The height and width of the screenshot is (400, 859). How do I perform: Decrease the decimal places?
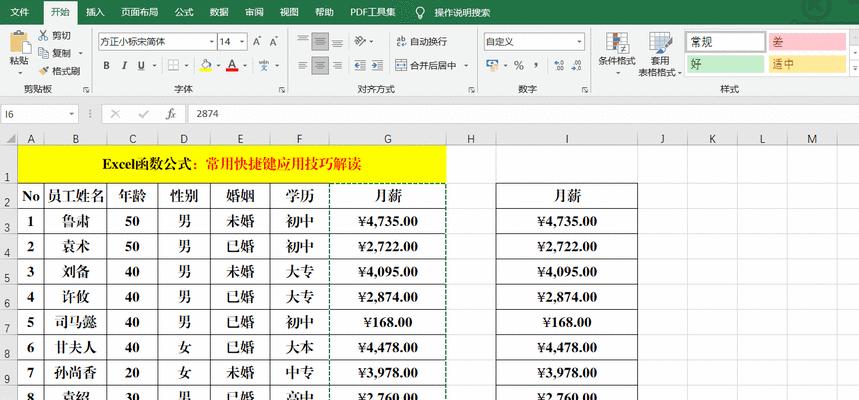tap(576, 66)
